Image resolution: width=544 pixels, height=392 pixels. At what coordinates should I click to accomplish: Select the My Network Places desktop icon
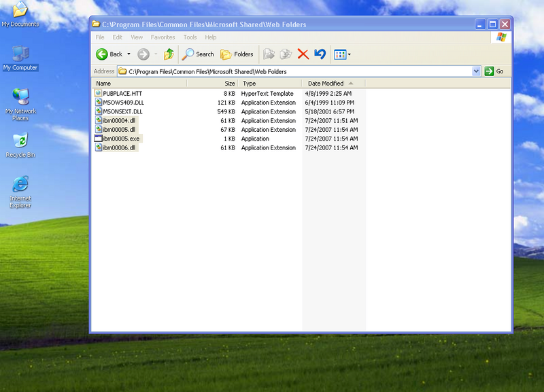coord(20,105)
